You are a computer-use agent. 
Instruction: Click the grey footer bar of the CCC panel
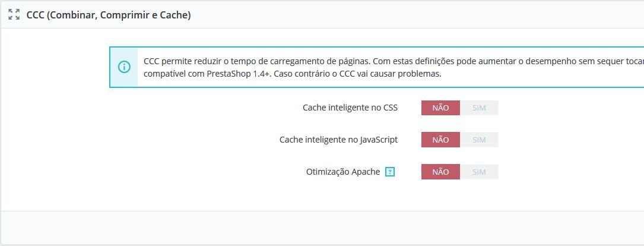[322, 226]
